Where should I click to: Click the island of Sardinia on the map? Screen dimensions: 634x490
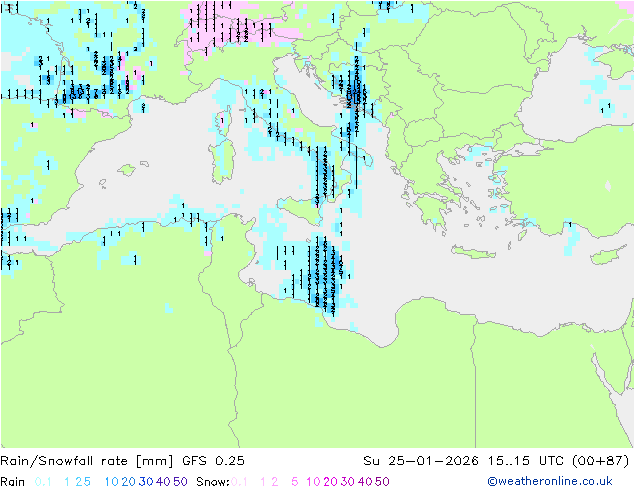point(222,161)
